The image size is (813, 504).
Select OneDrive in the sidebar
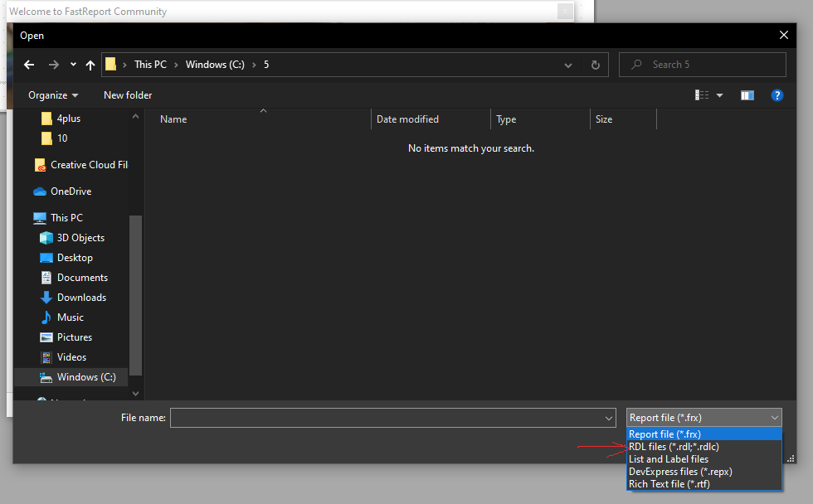point(75,191)
